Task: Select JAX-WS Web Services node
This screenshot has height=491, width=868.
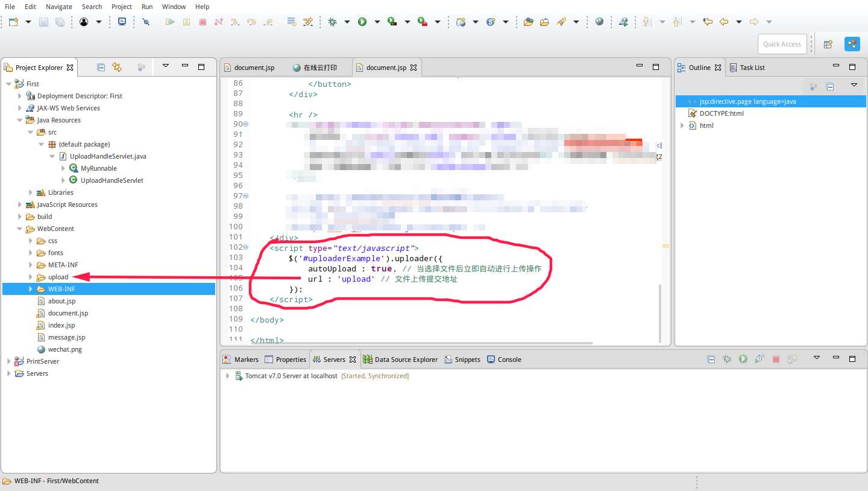Action: [68, 108]
